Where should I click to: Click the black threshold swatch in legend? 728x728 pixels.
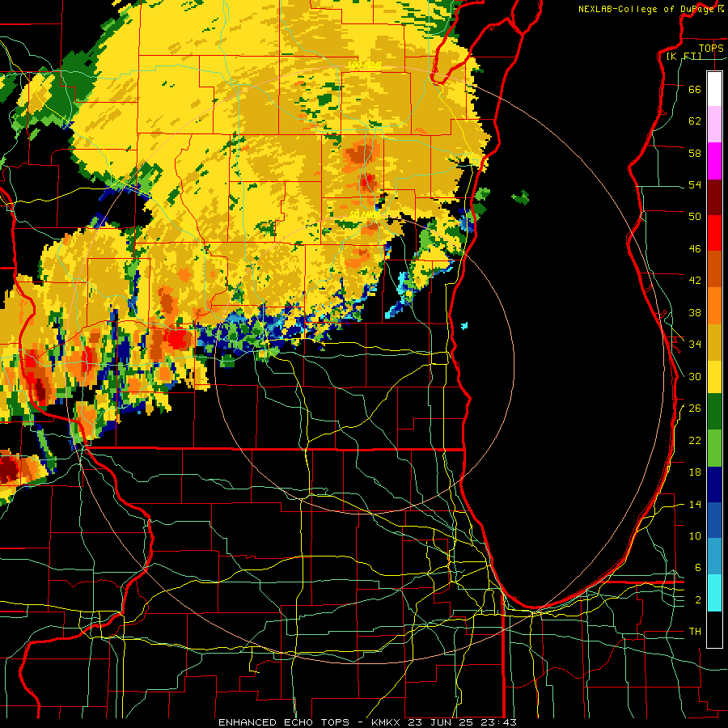(x=714, y=629)
